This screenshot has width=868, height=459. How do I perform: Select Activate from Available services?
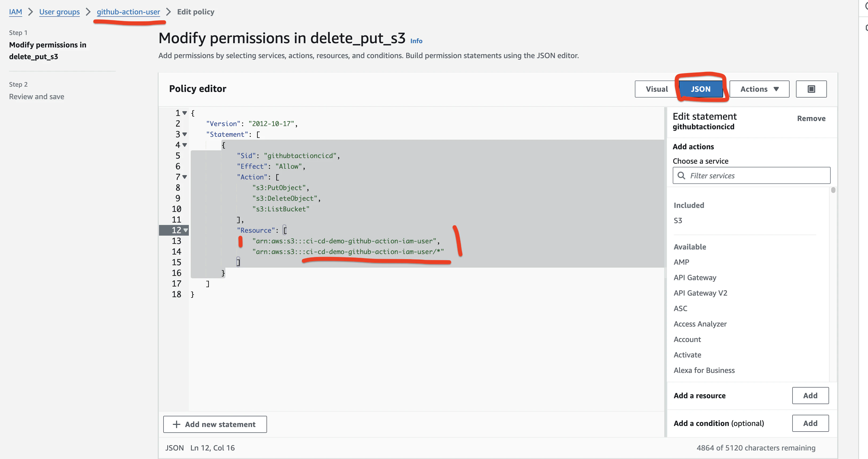[687, 355]
